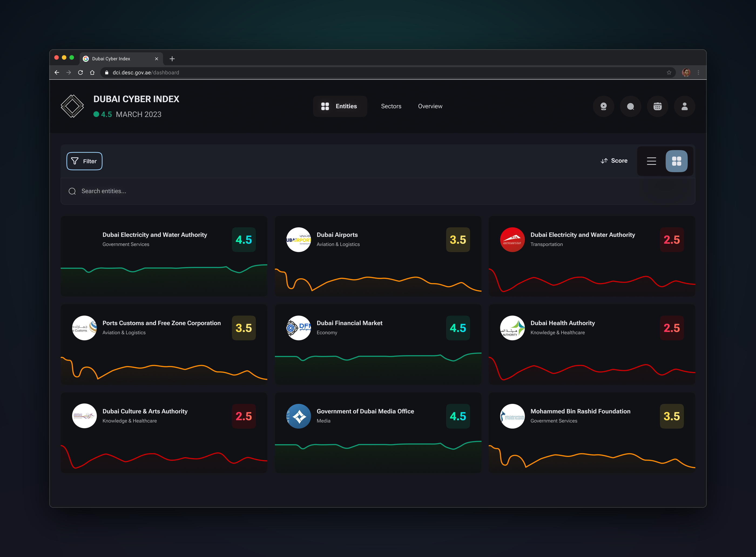Viewport: 756px width, 557px height.
Task: Click the Dubai Airports logo
Action: [x=298, y=240]
